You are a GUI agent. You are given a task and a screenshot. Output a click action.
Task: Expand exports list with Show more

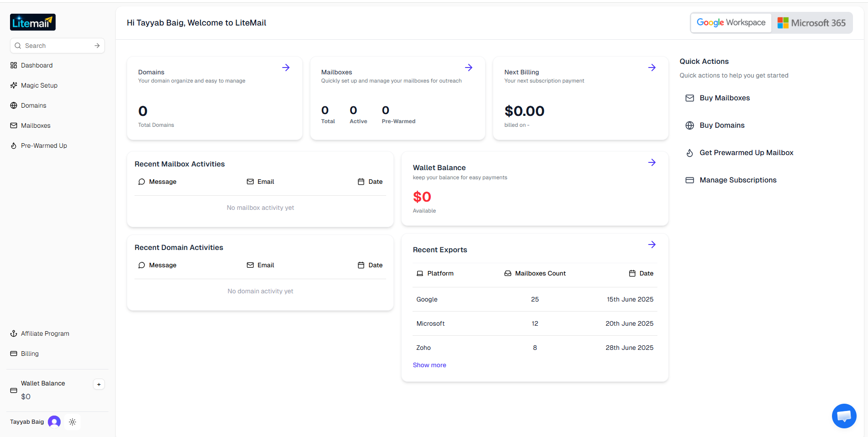pos(429,365)
